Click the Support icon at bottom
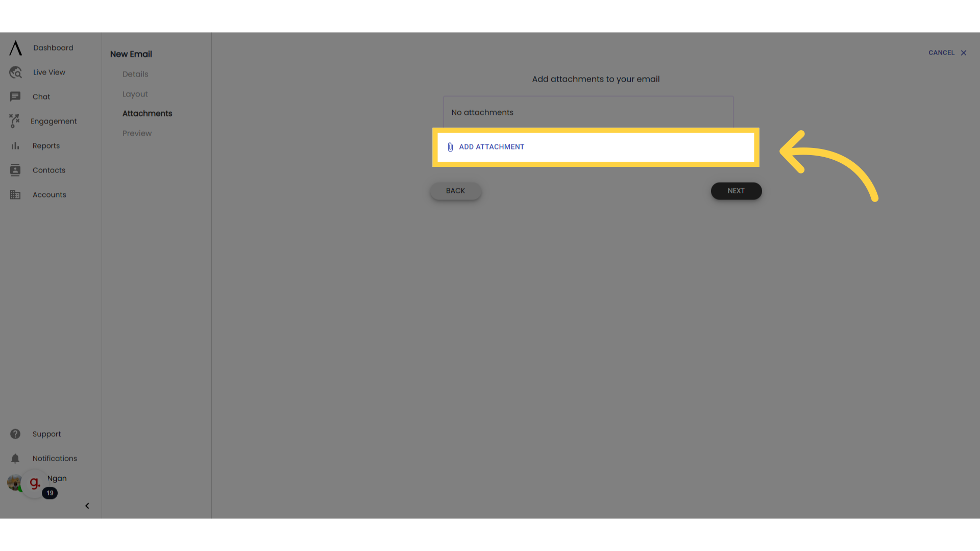The width and height of the screenshot is (980, 551). tap(15, 433)
